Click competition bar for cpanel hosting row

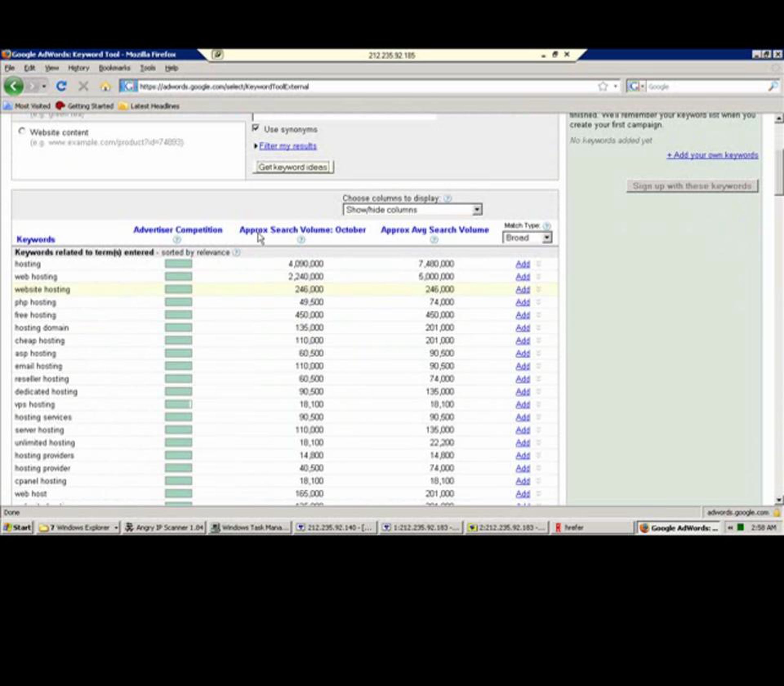[178, 481]
